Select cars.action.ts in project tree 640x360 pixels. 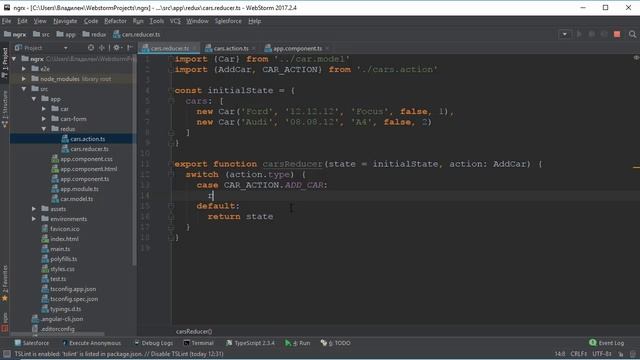(83, 139)
